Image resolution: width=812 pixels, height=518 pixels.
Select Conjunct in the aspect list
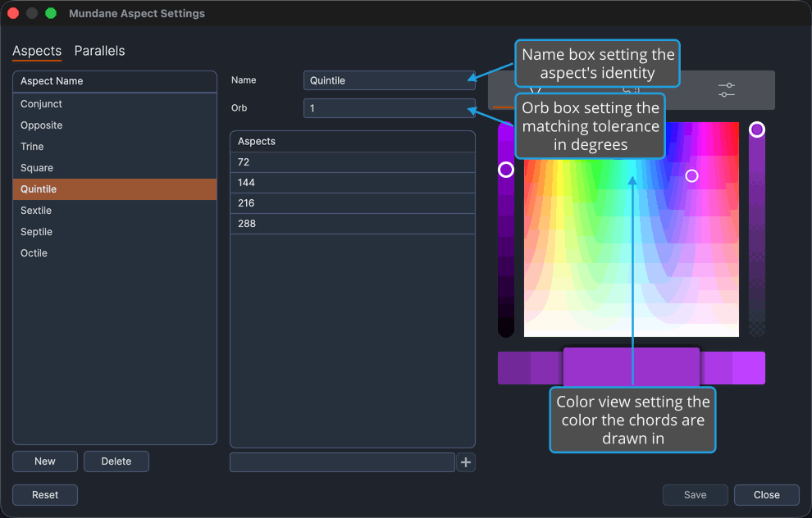(x=115, y=104)
